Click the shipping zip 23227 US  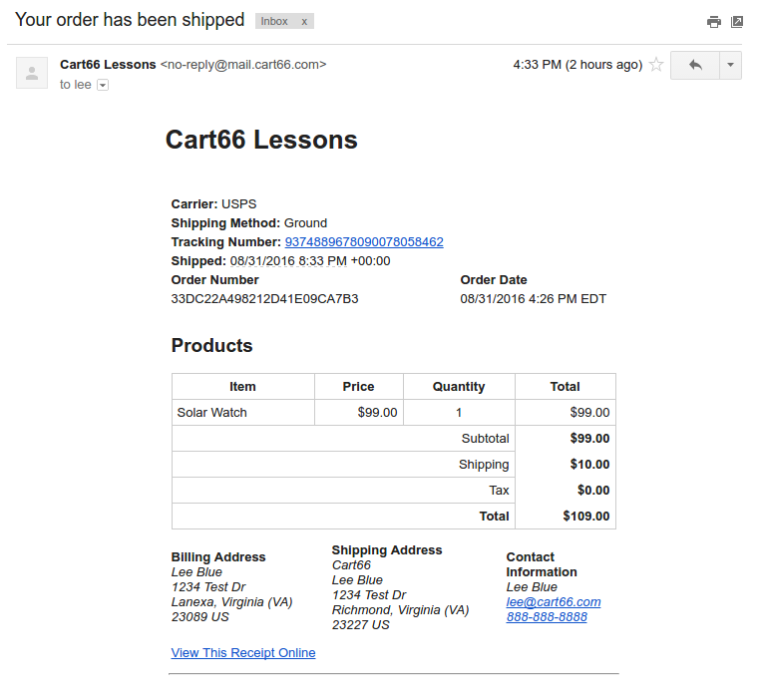point(361,625)
